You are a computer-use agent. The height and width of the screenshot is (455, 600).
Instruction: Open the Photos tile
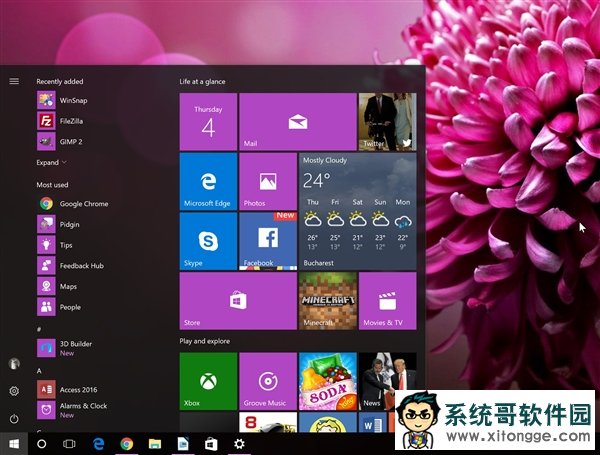pyautogui.click(x=268, y=181)
